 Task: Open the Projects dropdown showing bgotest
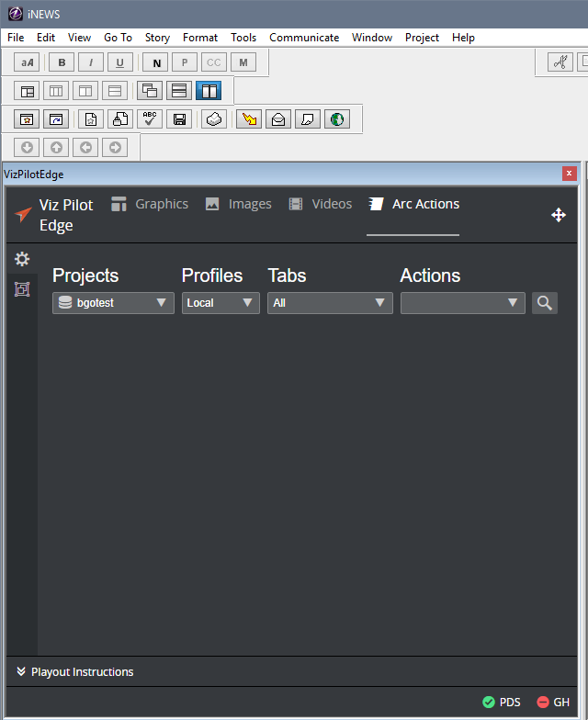[x=113, y=303]
